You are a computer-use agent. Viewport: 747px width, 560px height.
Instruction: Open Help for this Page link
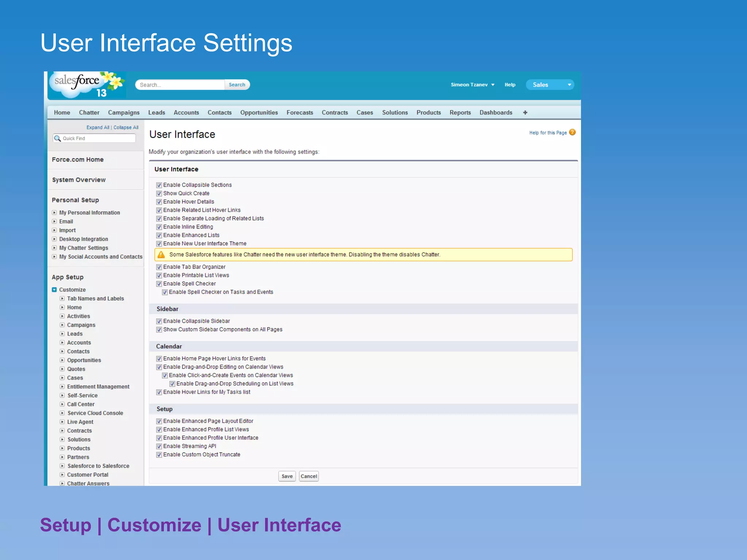point(548,133)
